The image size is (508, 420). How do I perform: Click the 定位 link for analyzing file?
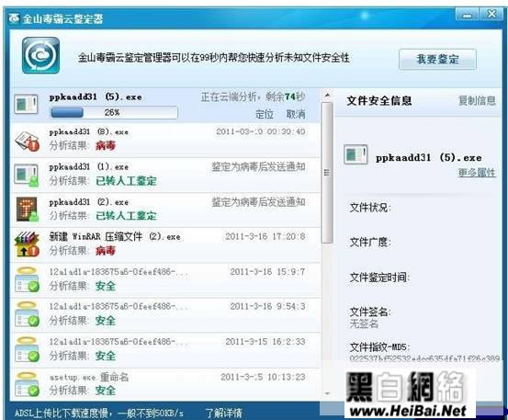click(x=264, y=114)
